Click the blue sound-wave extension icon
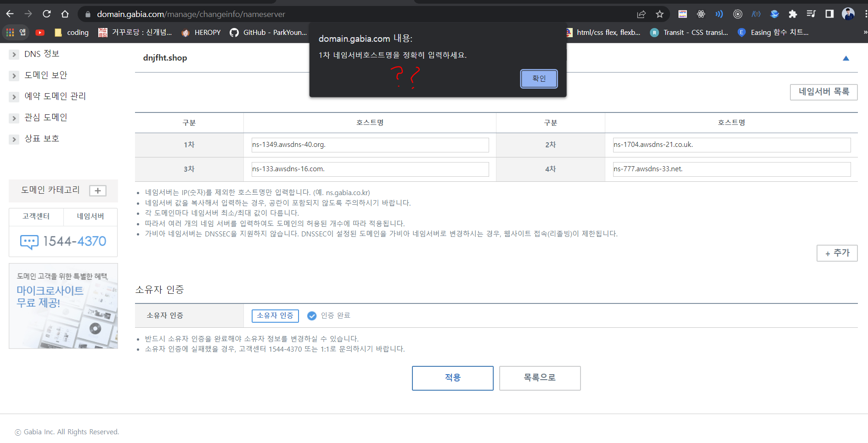 pos(719,14)
